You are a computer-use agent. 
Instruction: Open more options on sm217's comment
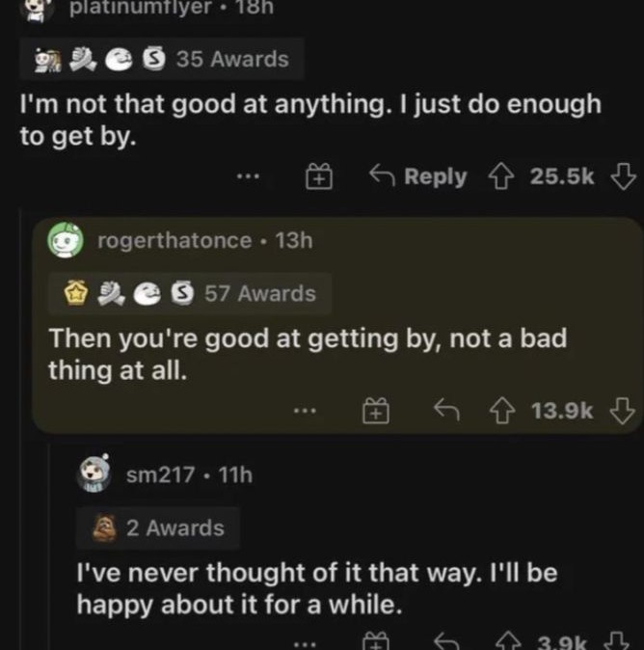click(305, 642)
